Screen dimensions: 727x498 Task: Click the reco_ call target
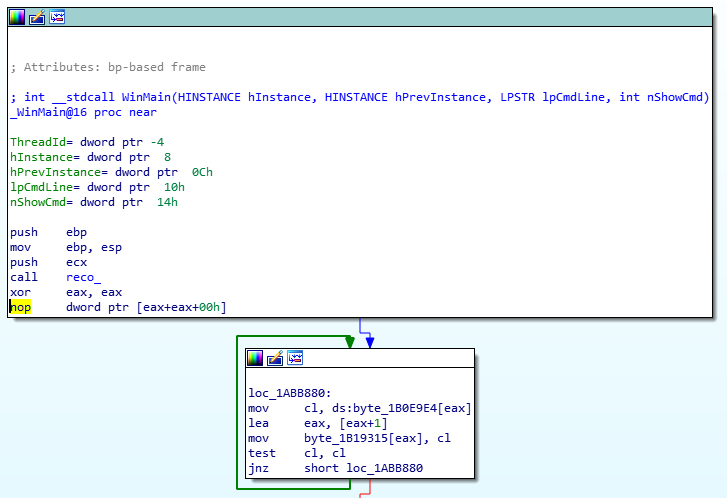coord(83,277)
